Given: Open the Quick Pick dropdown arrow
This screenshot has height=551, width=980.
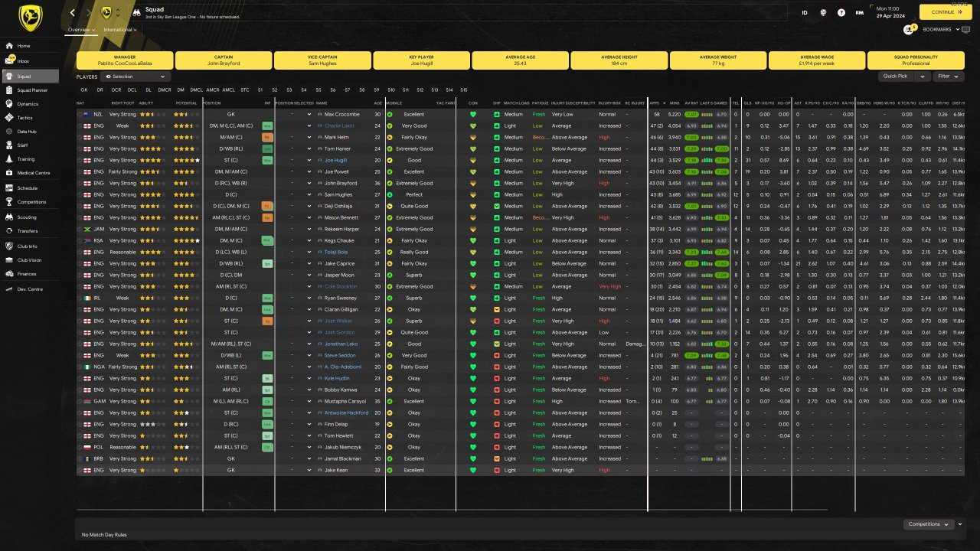Looking at the screenshot, I should [923, 77].
